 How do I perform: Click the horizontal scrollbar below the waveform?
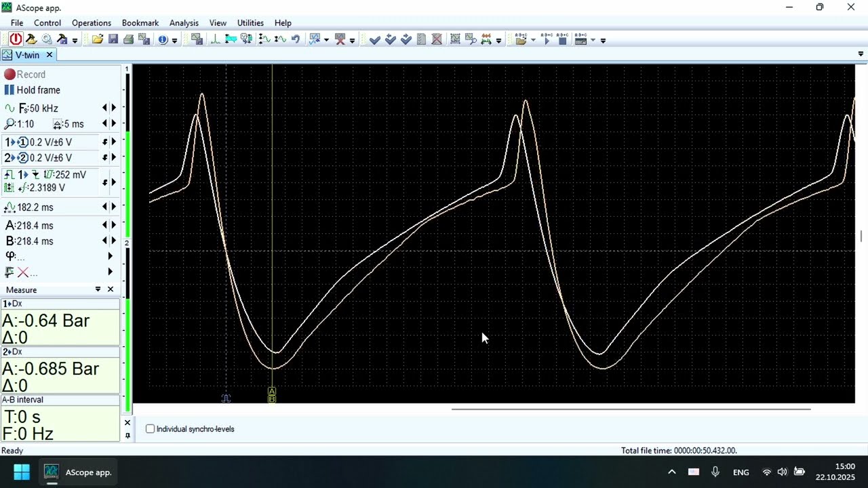click(x=631, y=409)
